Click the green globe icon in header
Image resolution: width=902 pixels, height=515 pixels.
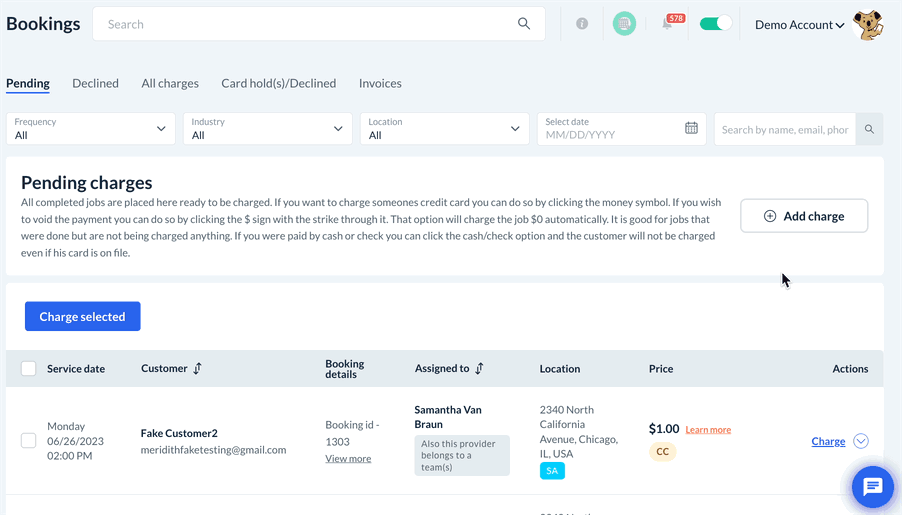click(x=624, y=24)
